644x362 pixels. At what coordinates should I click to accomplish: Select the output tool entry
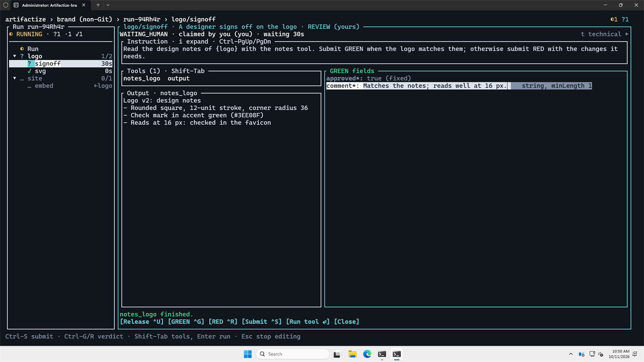tap(179, 78)
